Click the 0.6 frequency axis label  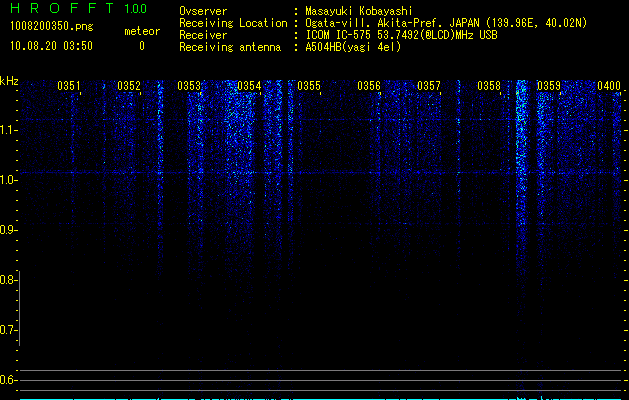pyautogui.click(x=7, y=380)
